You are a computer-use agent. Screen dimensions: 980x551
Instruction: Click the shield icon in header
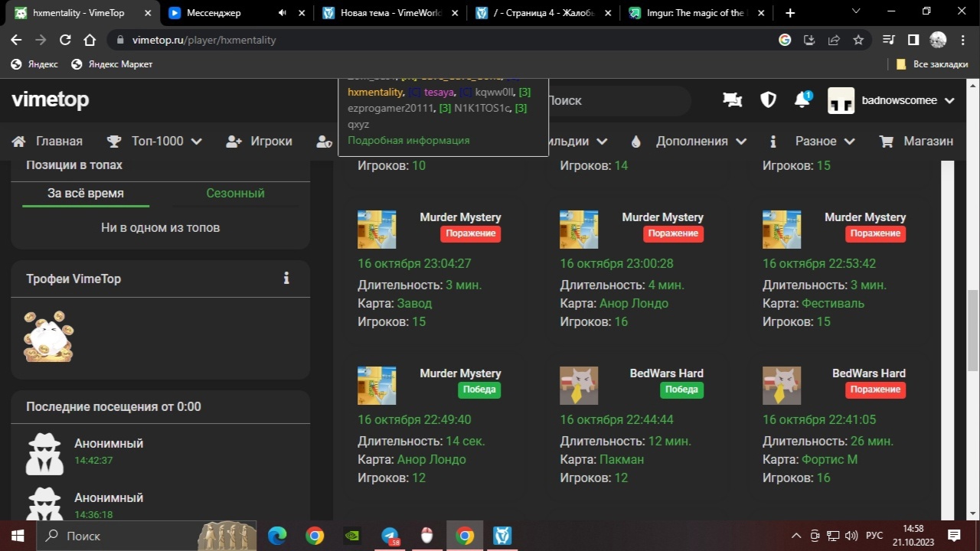point(768,100)
